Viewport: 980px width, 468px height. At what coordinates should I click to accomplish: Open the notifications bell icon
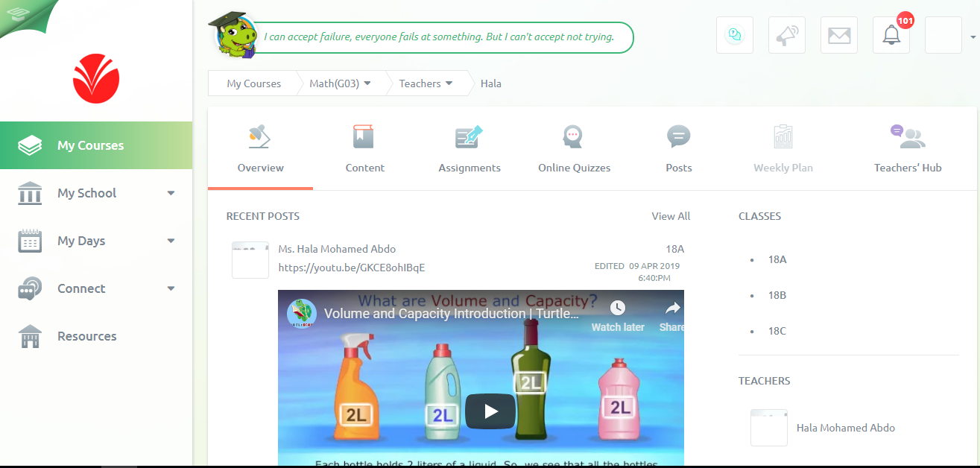tap(891, 35)
